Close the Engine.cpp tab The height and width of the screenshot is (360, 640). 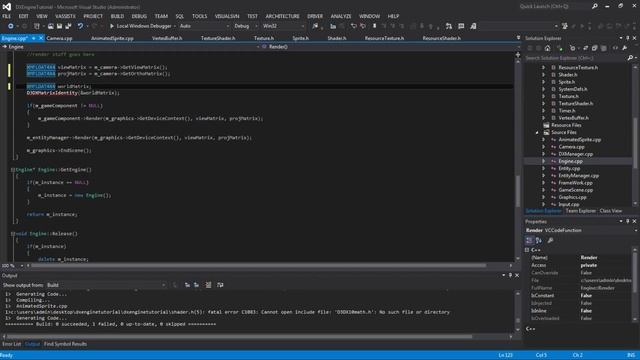click(40, 38)
